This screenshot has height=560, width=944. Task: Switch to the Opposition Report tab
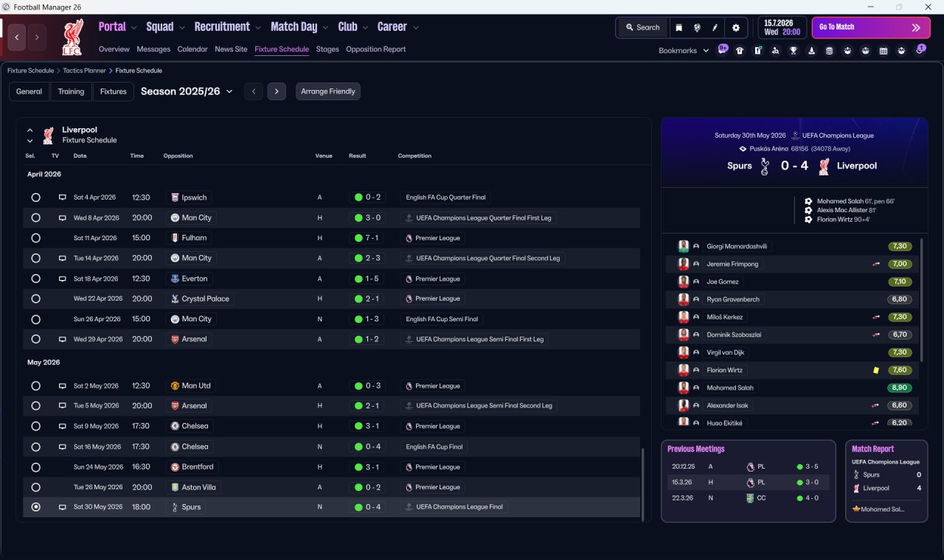click(375, 49)
